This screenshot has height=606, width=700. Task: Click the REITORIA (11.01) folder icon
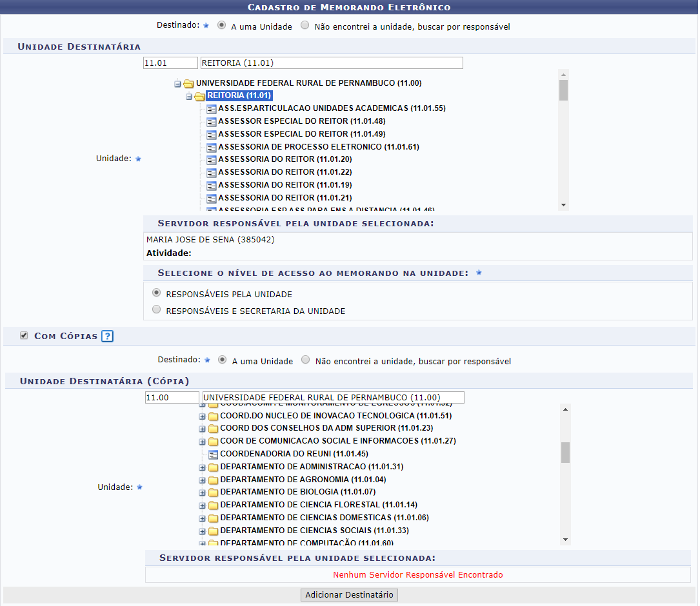[199, 96]
